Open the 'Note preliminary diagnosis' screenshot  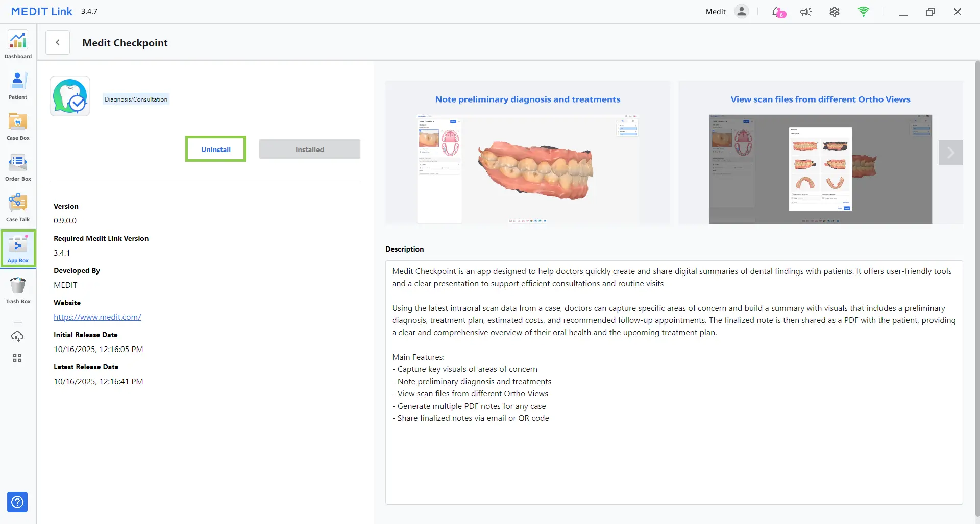coord(528,153)
